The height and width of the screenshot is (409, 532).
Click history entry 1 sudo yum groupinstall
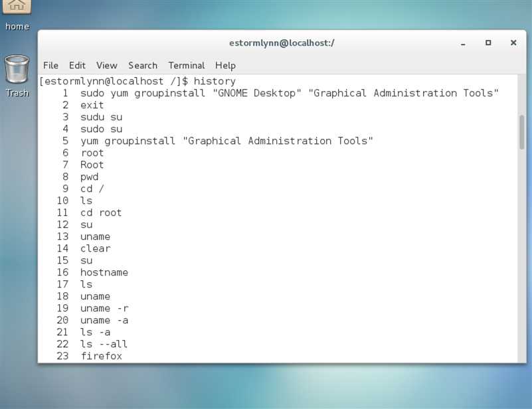click(280, 93)
